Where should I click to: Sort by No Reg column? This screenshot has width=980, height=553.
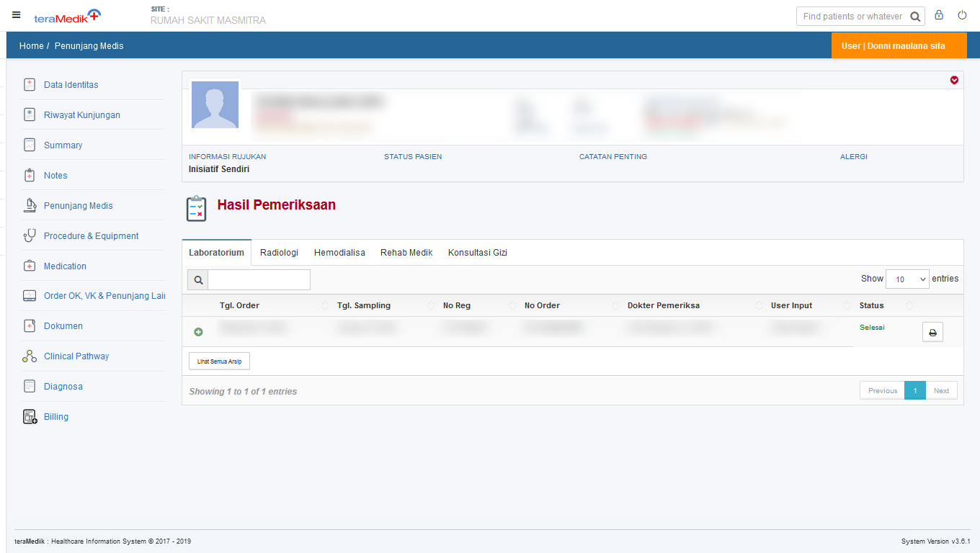click(477, 305)
